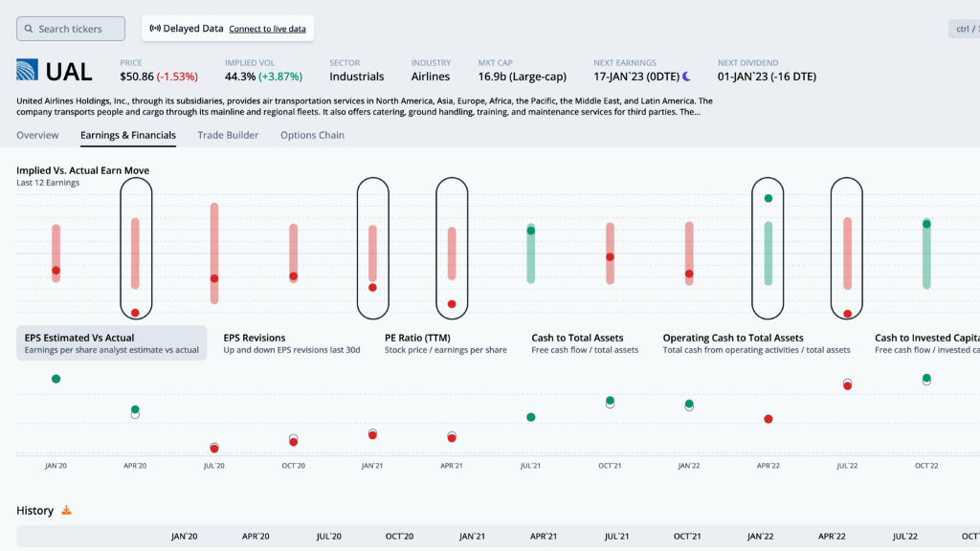Click the "Connect to live data" link
The image size is (980, 551).
(267, 29)
